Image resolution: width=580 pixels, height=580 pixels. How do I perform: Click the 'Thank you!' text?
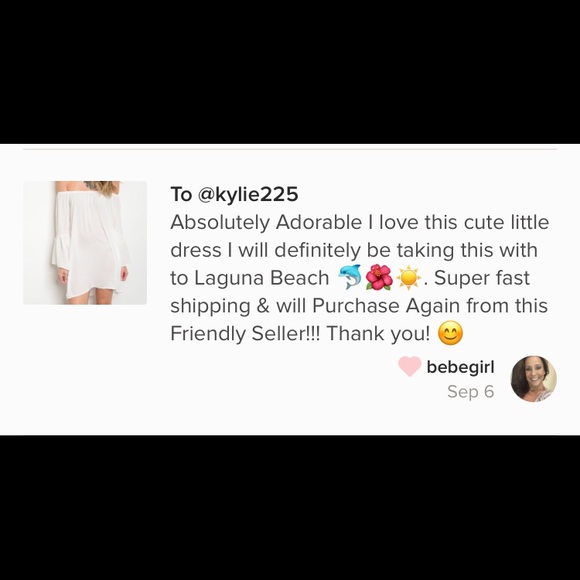click(x=378, y=333)
